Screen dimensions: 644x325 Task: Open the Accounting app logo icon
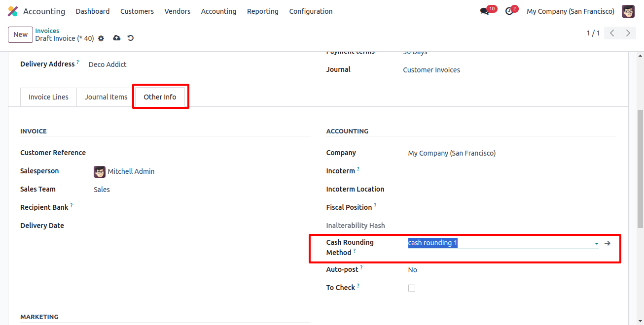pos(13,11)
